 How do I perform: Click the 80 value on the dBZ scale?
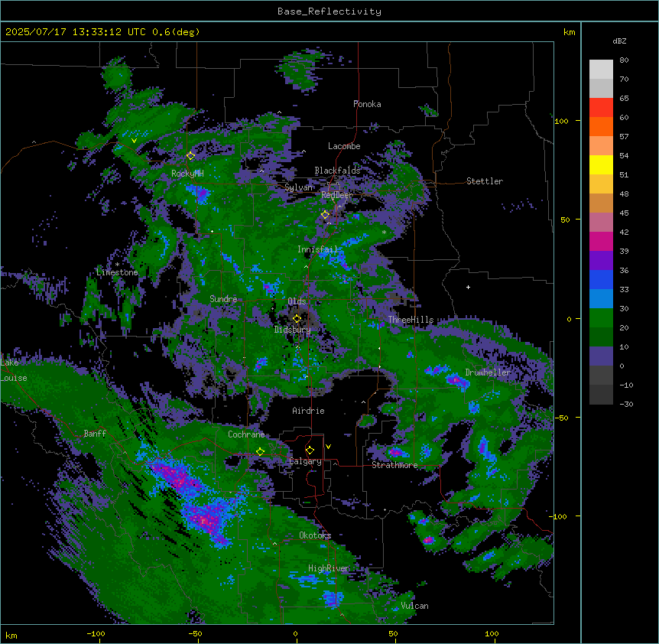[624, 60]
